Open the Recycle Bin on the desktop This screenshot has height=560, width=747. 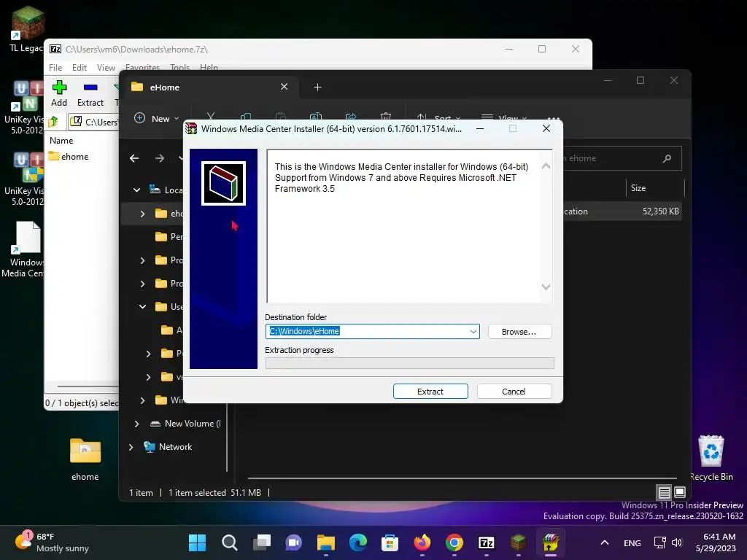pyautogui.click(x=711, y=458)
